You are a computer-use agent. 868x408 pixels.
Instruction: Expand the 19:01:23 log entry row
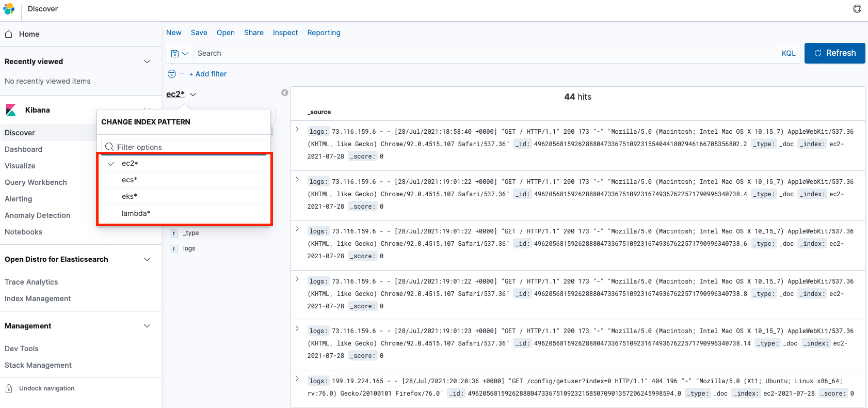point(297,328)
